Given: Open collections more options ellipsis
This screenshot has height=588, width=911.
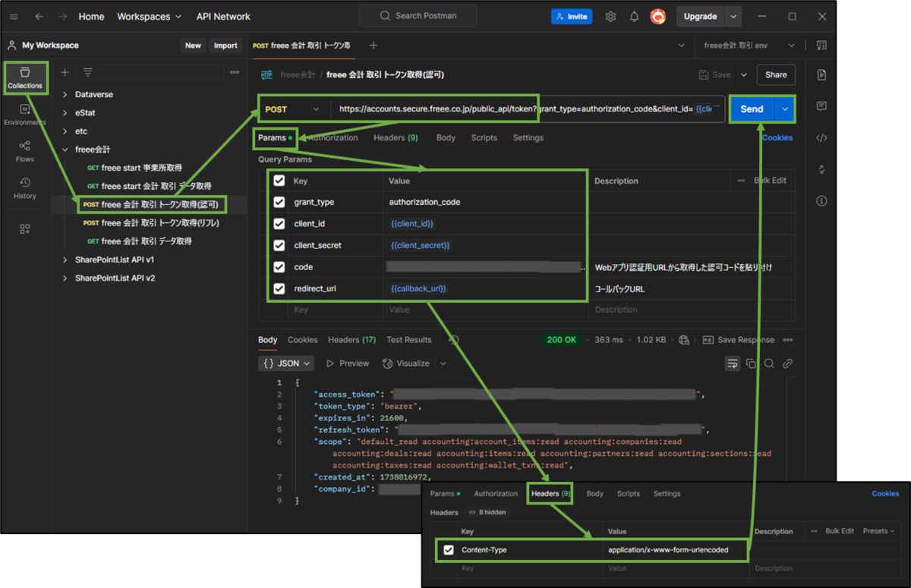Looking at the screenshot, I should click(235, 72).
